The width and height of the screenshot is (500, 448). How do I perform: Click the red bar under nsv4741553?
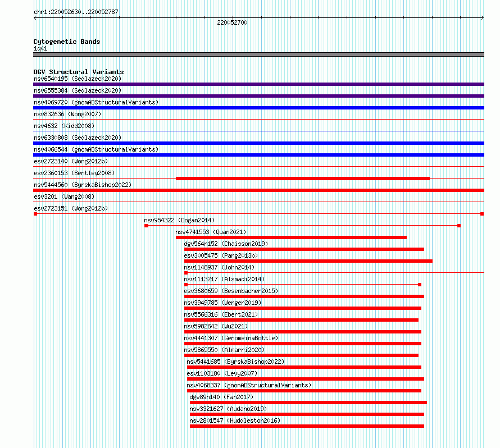(x=291, y=237)
